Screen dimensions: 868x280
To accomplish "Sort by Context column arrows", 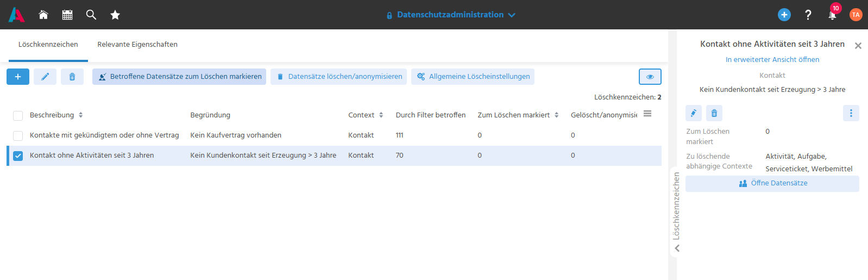I will [x=381, y=115].
